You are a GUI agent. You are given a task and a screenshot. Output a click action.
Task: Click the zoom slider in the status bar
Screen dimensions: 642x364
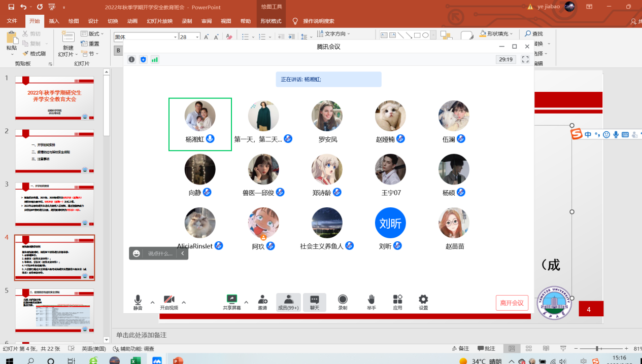point(597,349)
